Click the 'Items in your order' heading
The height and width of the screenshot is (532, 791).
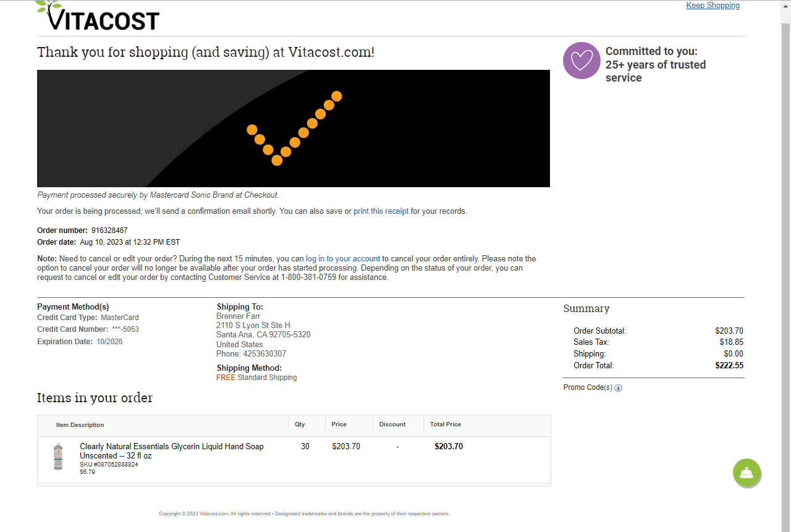[x=95, y=398]
